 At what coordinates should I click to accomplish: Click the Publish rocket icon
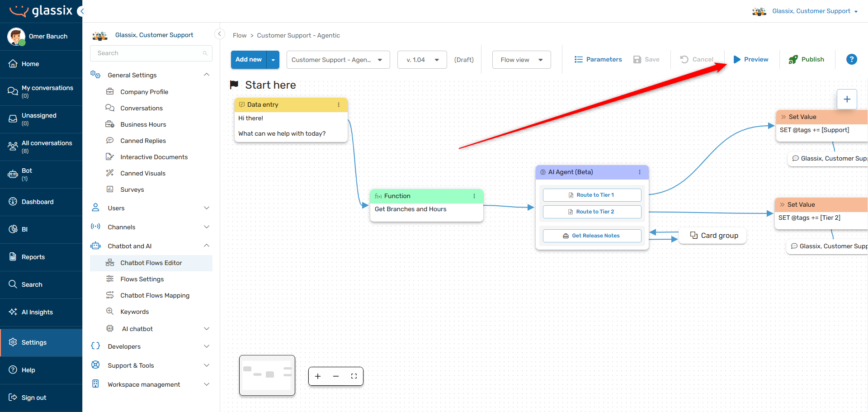click(793, 59)
